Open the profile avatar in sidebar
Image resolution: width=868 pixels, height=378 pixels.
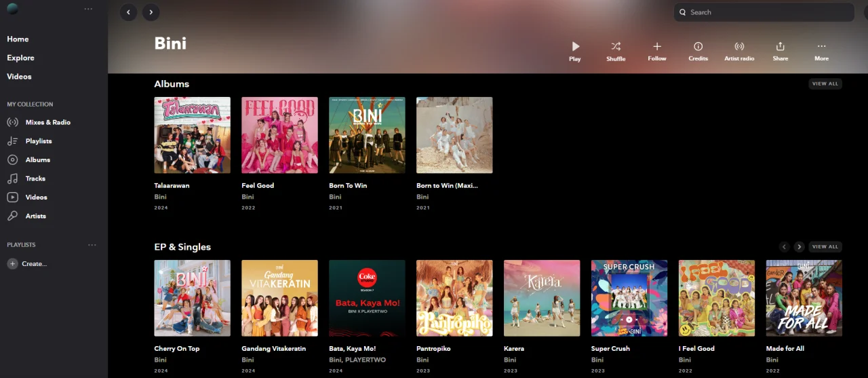(x=12, y=9)
